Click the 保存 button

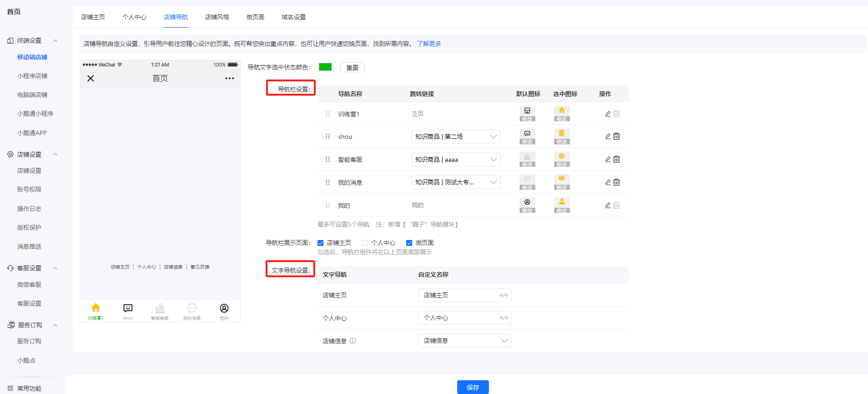pos(473,387)
